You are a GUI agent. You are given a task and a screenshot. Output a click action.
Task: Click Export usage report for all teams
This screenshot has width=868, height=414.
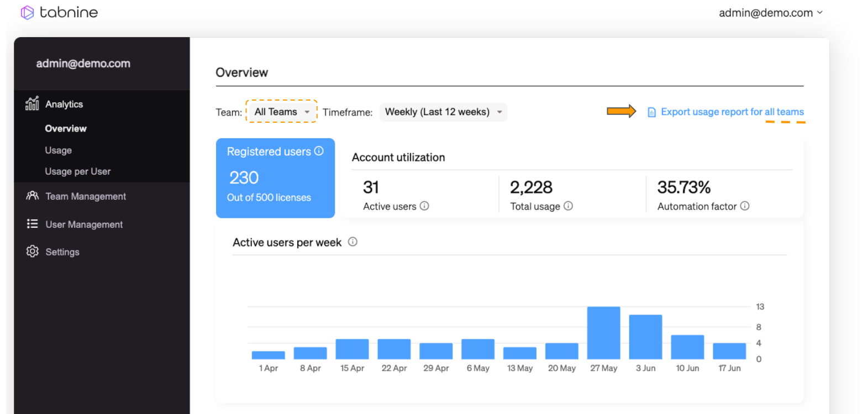732,112
